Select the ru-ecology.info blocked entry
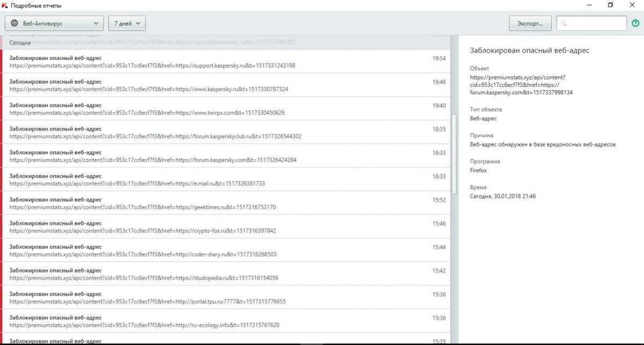 [x=225, y=321]
